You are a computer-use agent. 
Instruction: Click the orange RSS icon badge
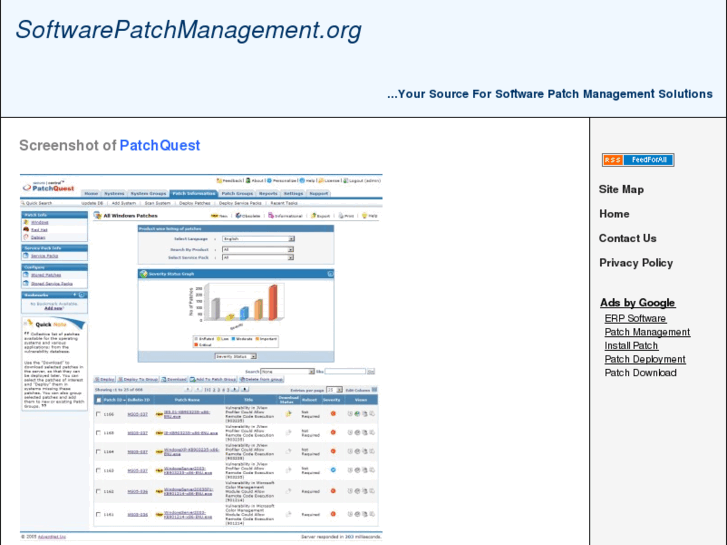[x=613, y=160]
